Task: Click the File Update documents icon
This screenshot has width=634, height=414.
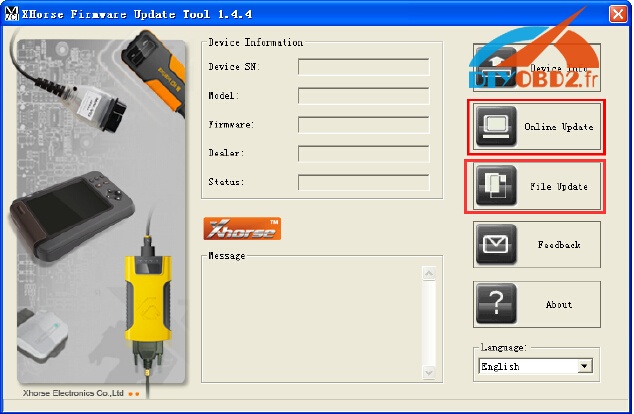Action: (x=496, y=186)
